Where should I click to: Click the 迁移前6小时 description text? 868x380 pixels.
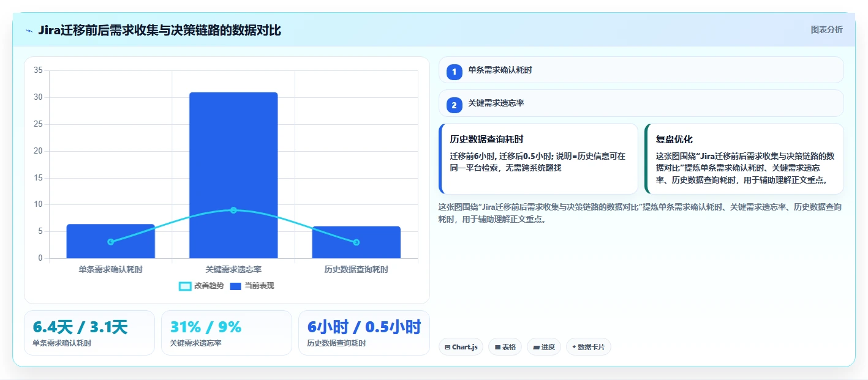point(538,162)
